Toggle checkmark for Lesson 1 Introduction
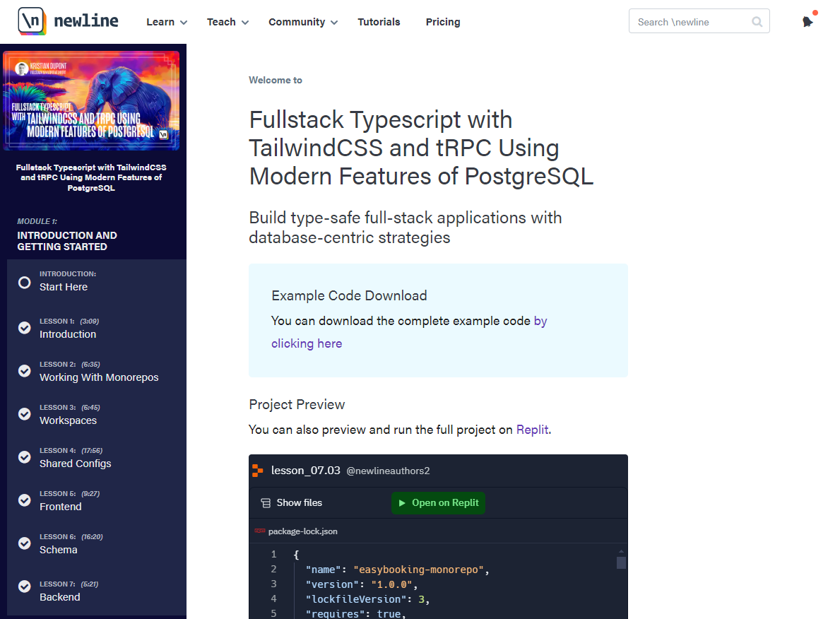Screen dimensions: 840x619 point(25,327)
